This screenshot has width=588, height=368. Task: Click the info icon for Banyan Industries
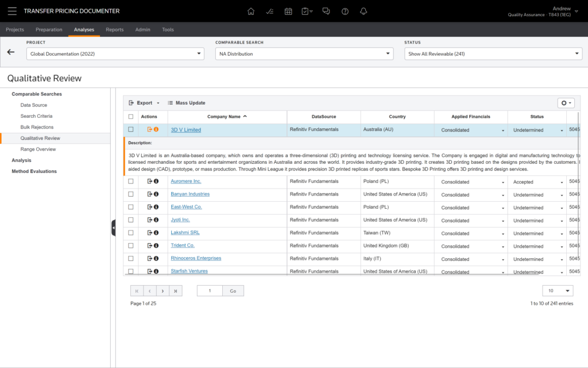point(156,194)
